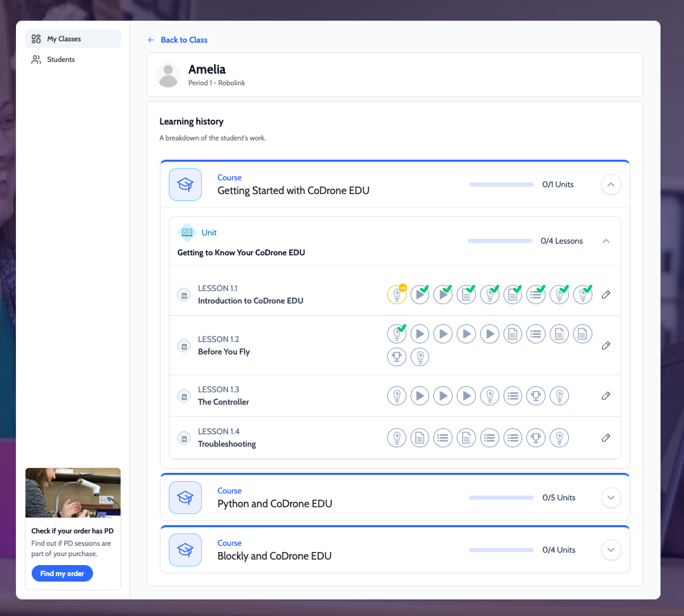Expand the Blockly and CoDrone EDU course
Screen dimensions: 684x616
(611, 550)
